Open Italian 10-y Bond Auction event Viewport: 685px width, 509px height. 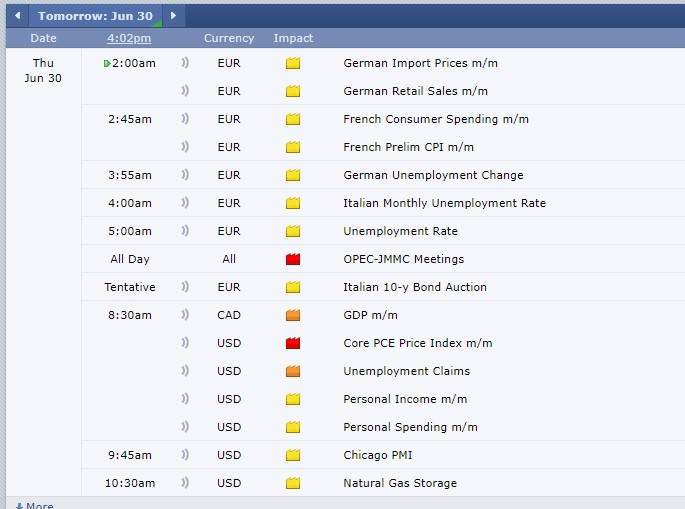(x=415, y=287)
